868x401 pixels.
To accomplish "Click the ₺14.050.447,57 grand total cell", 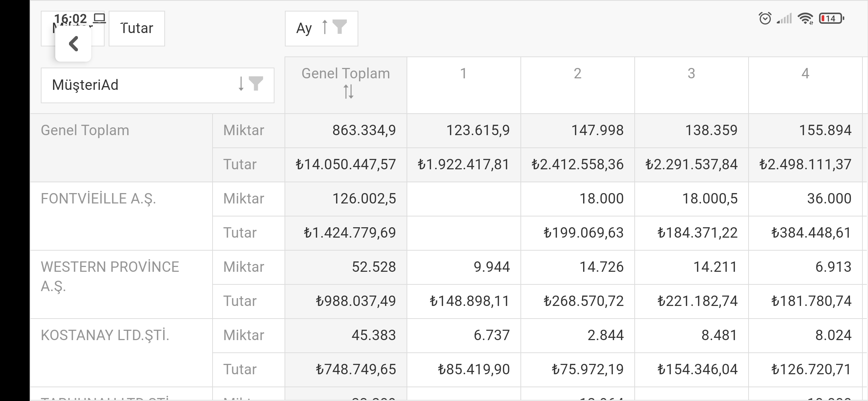I will click(x=346, y=165).
